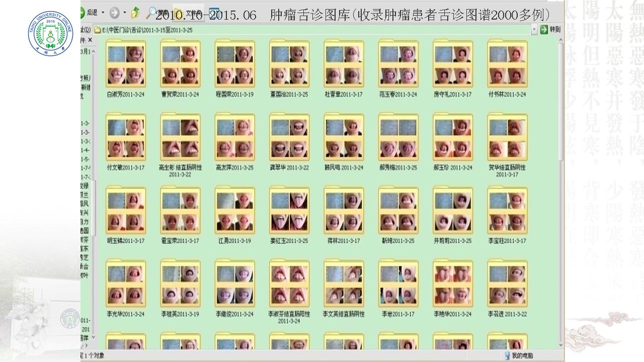Click the Forward arrow button
Viewport: 644px width, 362px height.
click(115, 12)
